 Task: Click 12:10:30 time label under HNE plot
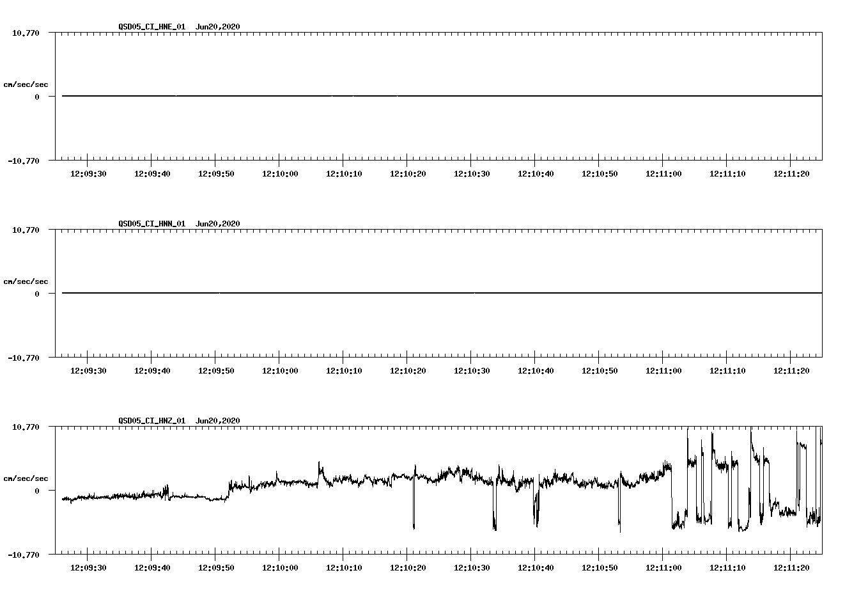(472, 174)
